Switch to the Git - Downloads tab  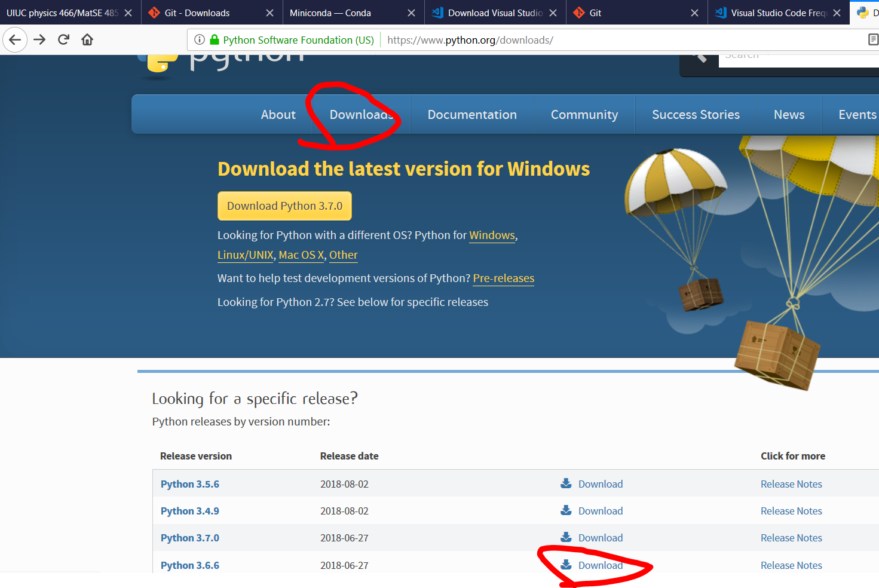197,13
